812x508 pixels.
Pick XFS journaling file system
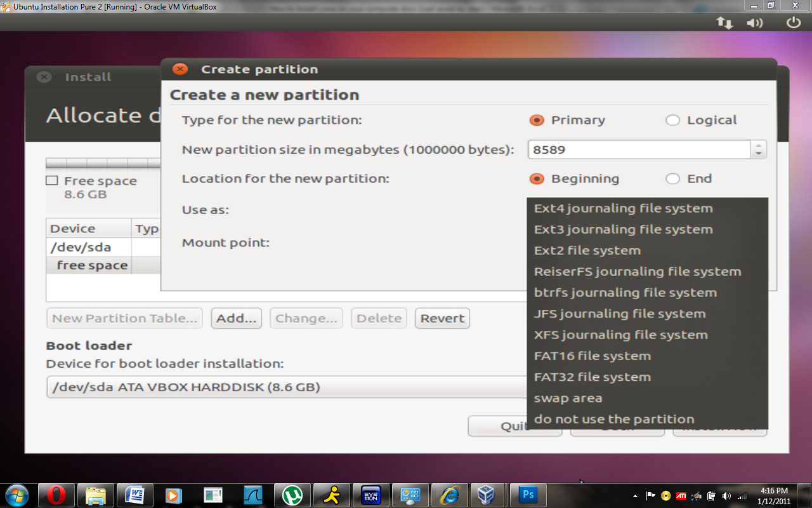coord(647,335)
